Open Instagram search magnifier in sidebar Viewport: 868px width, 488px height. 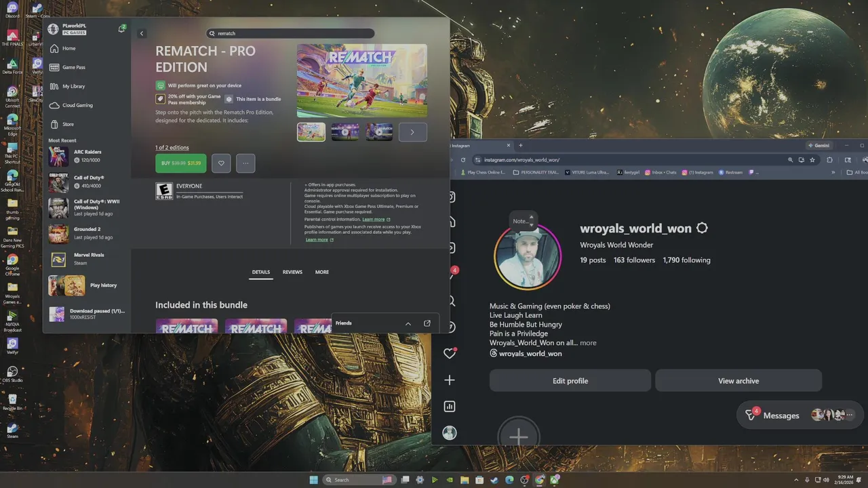pos(452,301)
